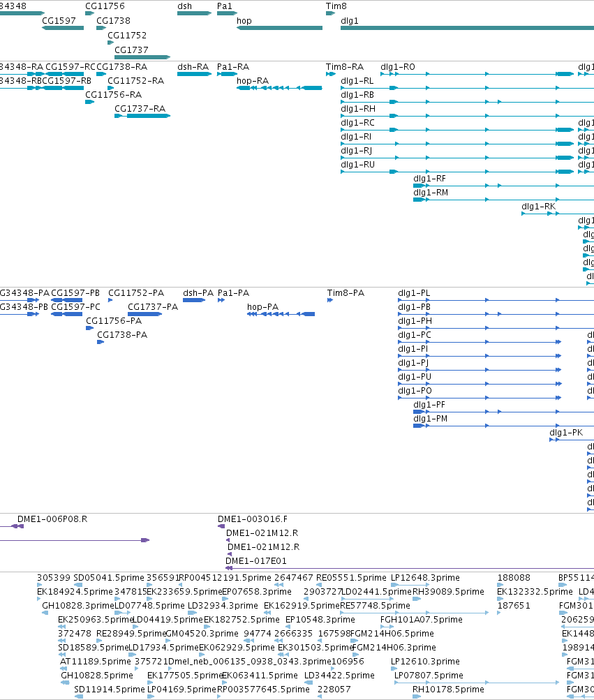The width and height of the screenshot is (594, 700).
Task: Click the CG1738-PA protein label
Action: pyautogui.click(x=122, y=335)
